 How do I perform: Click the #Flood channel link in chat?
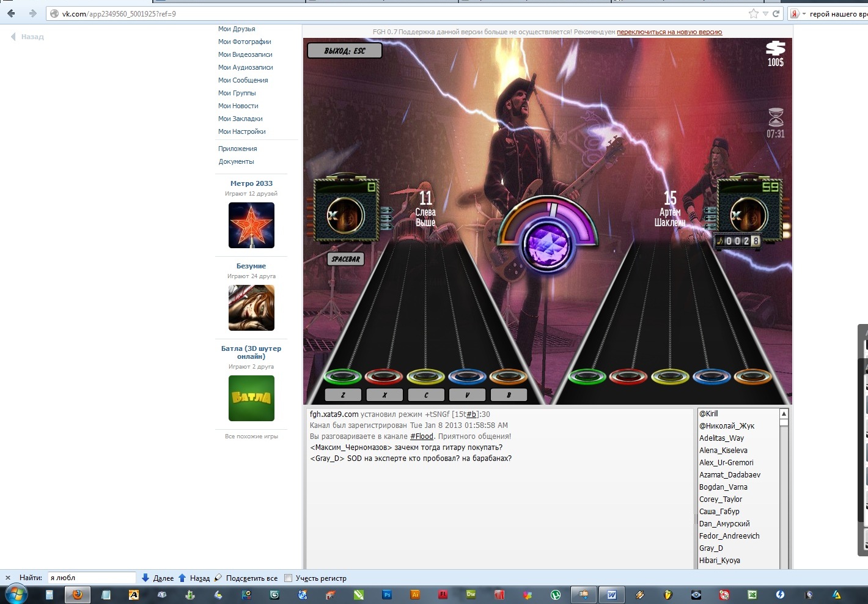pos(422,436)
